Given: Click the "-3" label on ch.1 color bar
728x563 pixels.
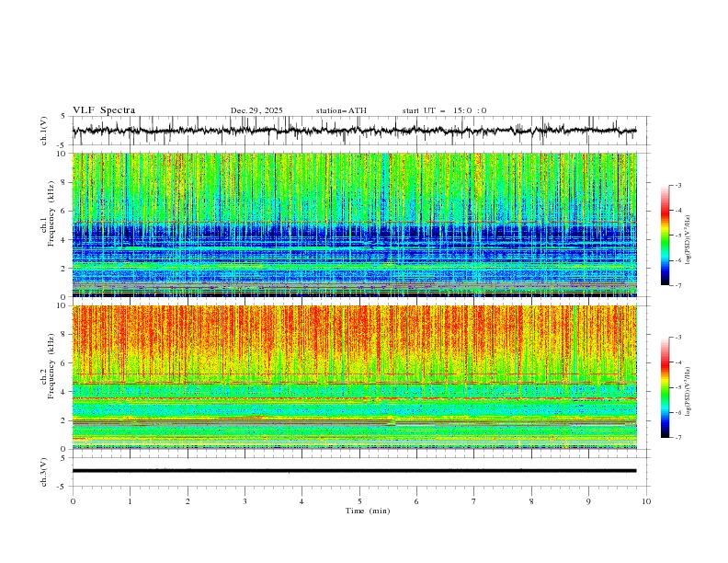Looking at the screenshot, I should (678, 185).
